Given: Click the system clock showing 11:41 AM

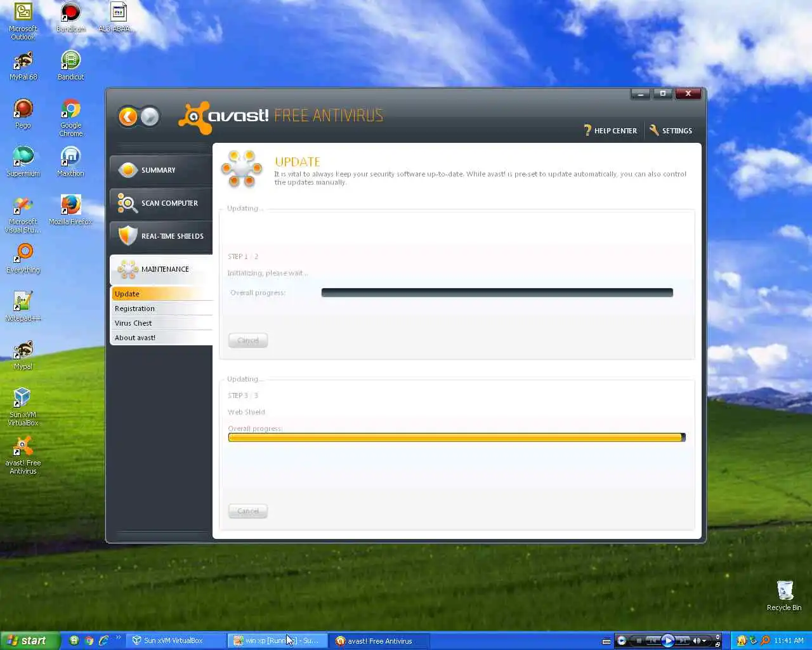Looking at the screenshot, I should tap(789, 640).
